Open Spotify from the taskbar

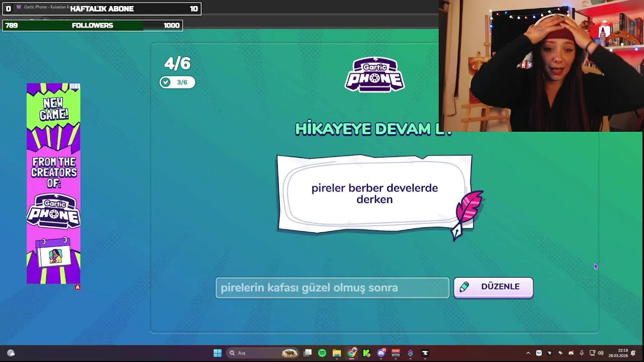[x=322, y=353]
